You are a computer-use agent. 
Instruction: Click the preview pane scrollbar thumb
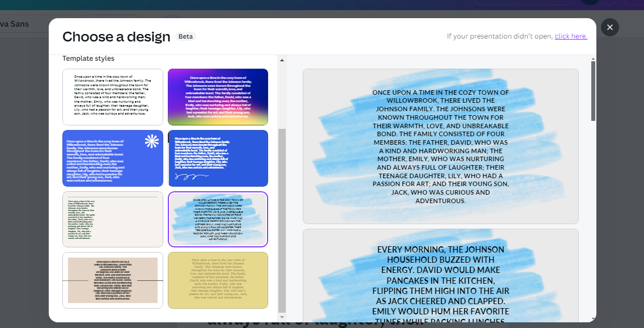pos(593,91)
